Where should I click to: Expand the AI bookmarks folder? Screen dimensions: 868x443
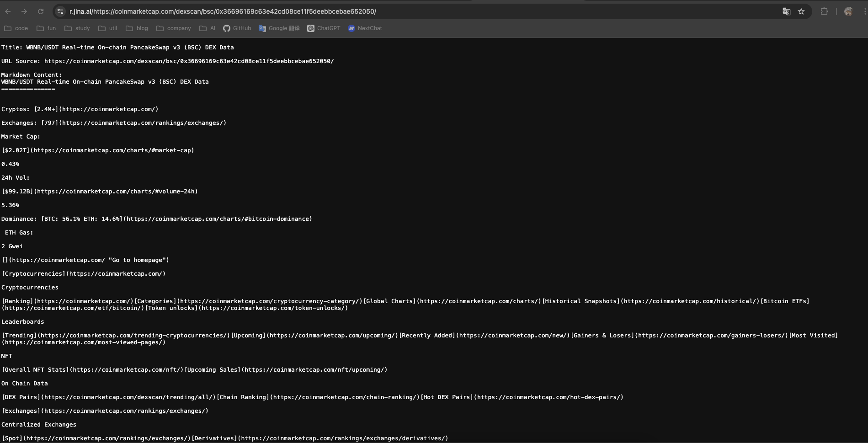click(208, 28)
